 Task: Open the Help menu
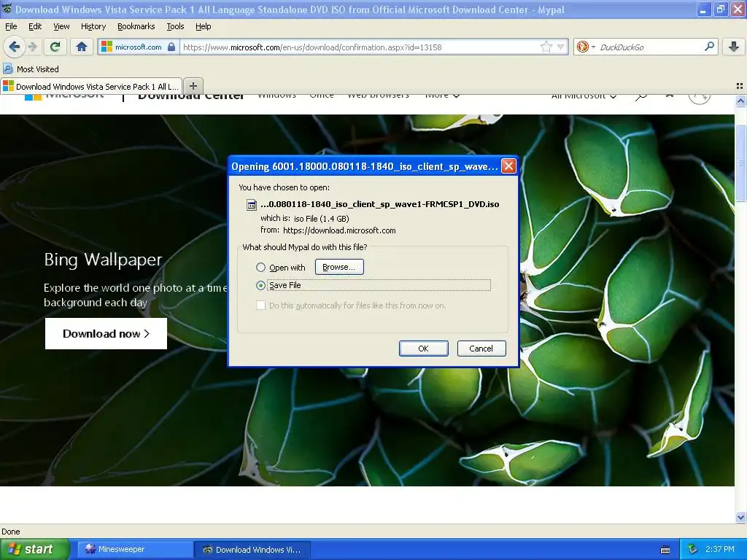tap(203, 26)
